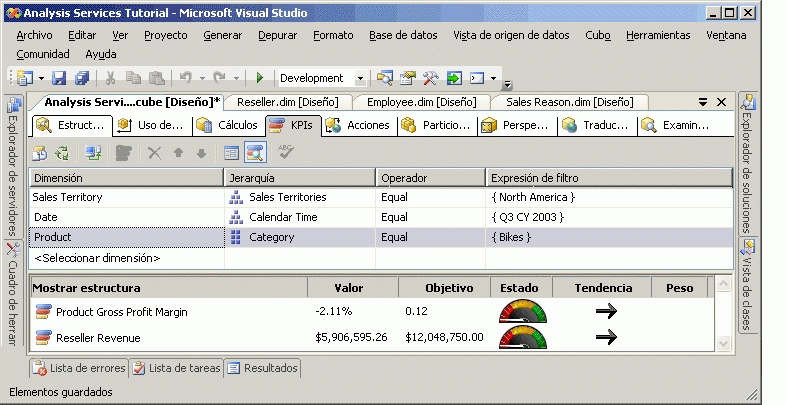Click the Delete X icon in KPI toolbar
This screenshot has height=405, width=786.
tap(154, 153)
